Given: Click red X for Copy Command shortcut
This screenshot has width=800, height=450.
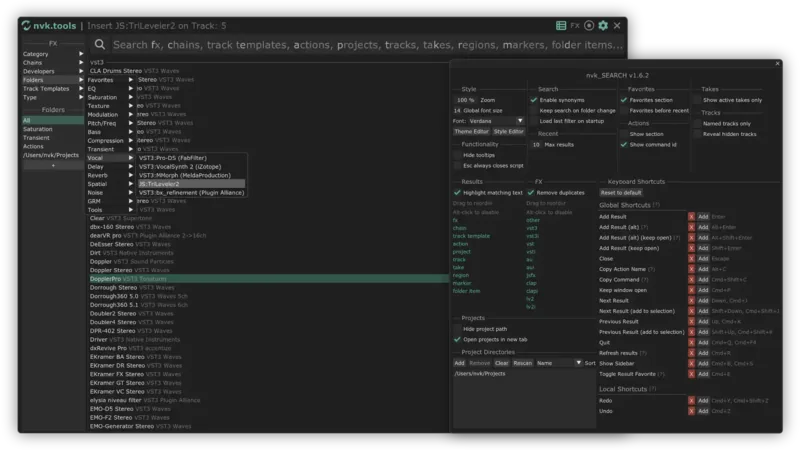Looking at the screenshot, I should (x=691, y=280).
